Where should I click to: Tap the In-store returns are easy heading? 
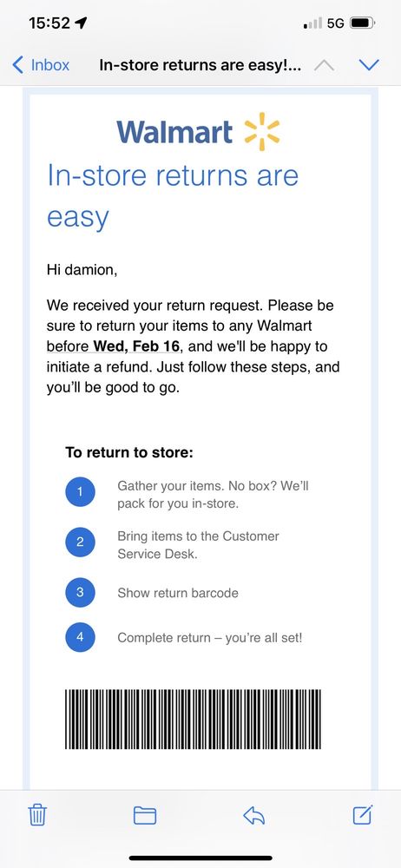(173, 196)
